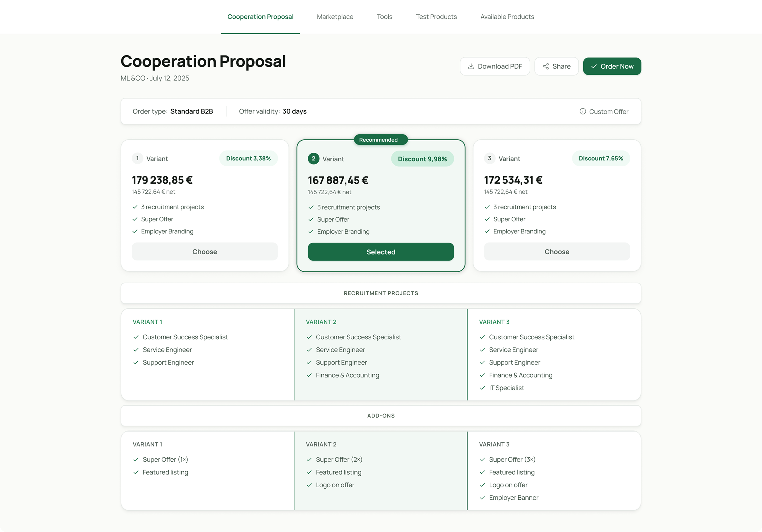Click the Order Now button
This screenshot has width=762, height=532.
point(612,66)
